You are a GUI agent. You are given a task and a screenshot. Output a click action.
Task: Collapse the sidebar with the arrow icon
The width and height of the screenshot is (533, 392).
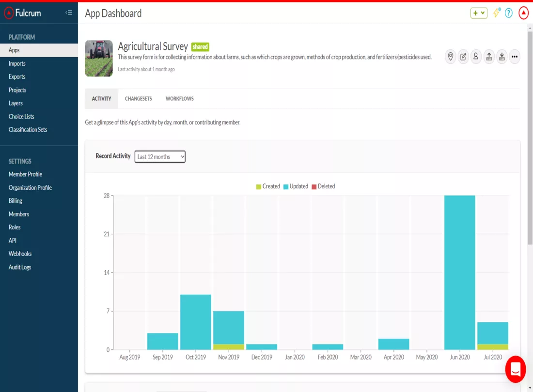tap(68, 12)
